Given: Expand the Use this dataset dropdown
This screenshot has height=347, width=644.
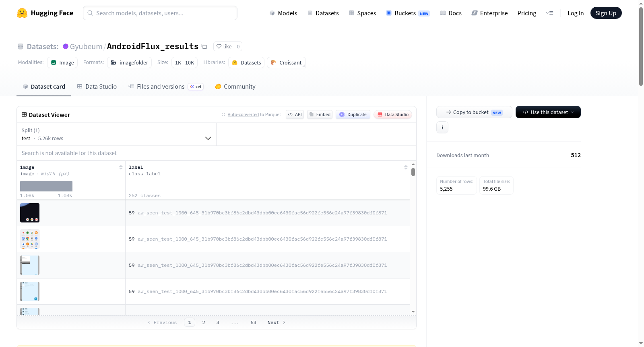Looking at the screenshot, I should pos(548,112).
